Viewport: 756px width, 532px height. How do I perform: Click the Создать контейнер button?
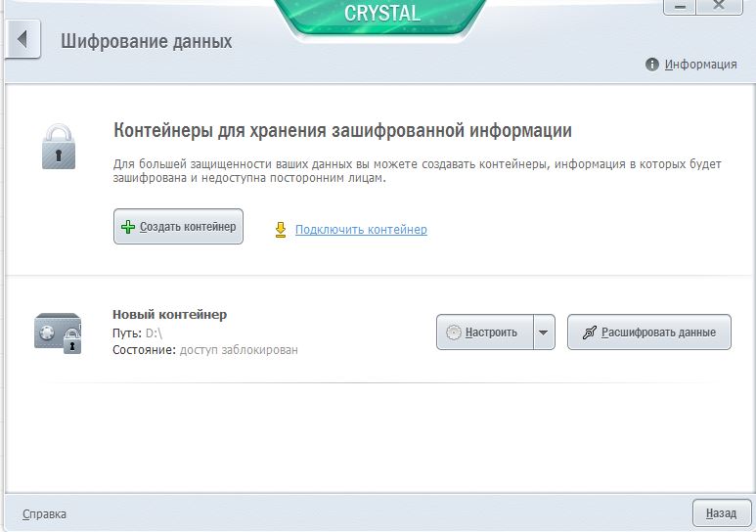[x=178, y=227]
